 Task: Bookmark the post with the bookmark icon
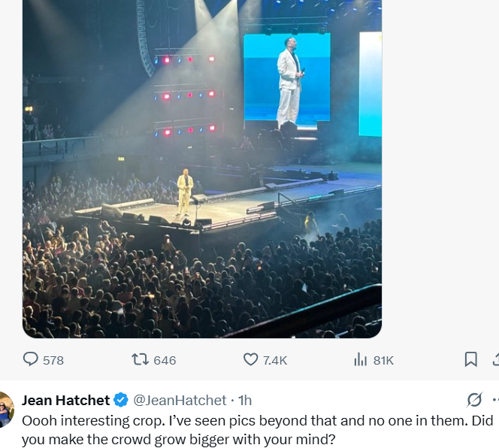click(470, 359)
